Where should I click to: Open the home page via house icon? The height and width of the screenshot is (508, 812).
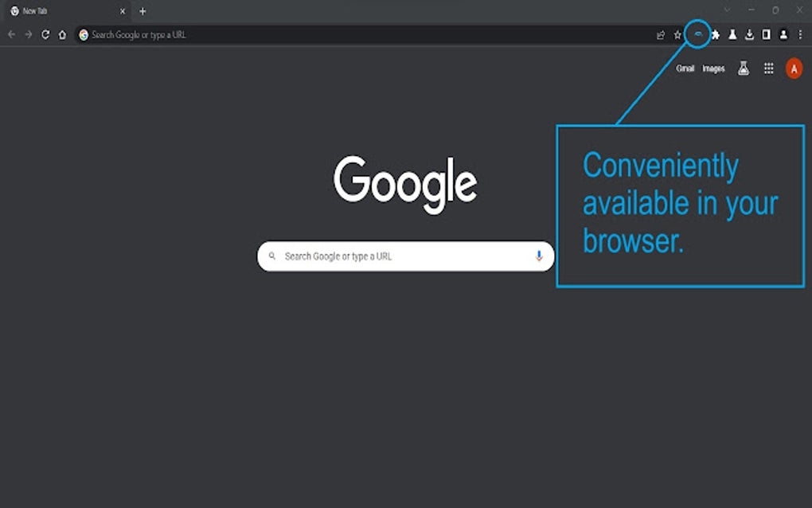point(62,35)
